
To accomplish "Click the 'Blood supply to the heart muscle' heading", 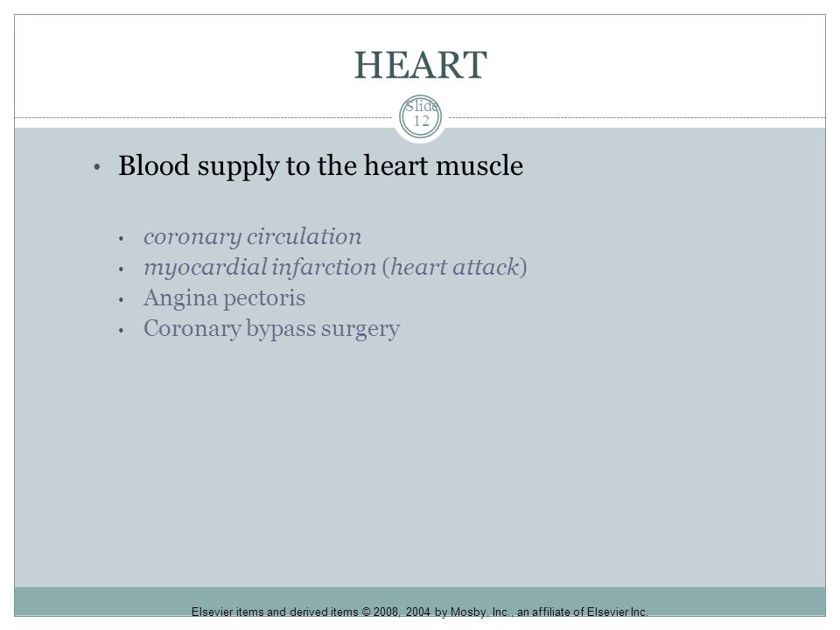I will tap(320, 165).
